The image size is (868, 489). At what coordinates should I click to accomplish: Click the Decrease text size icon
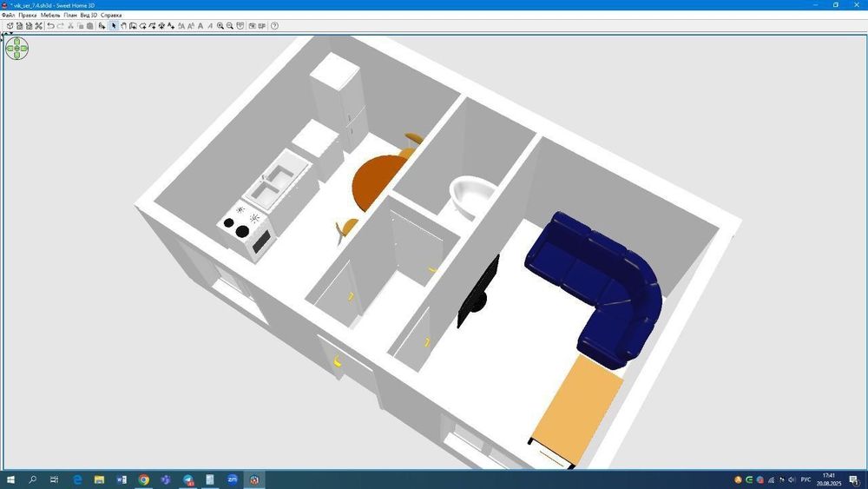191,26
